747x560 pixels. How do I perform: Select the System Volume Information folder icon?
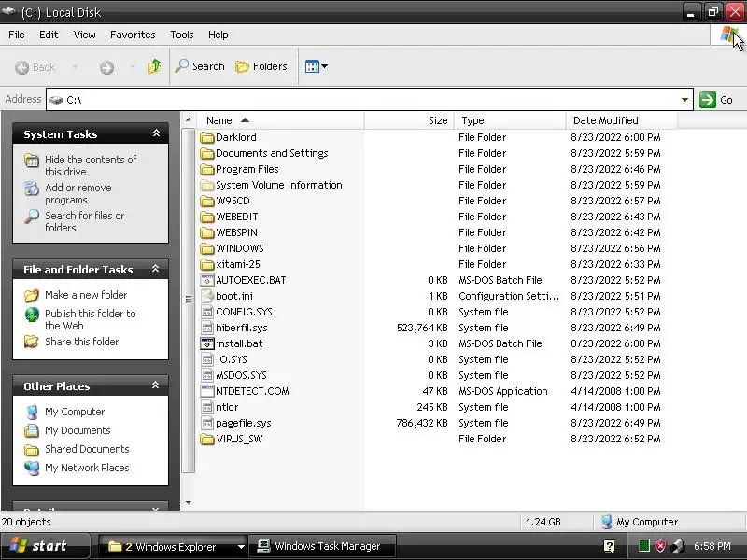point(206,185)
